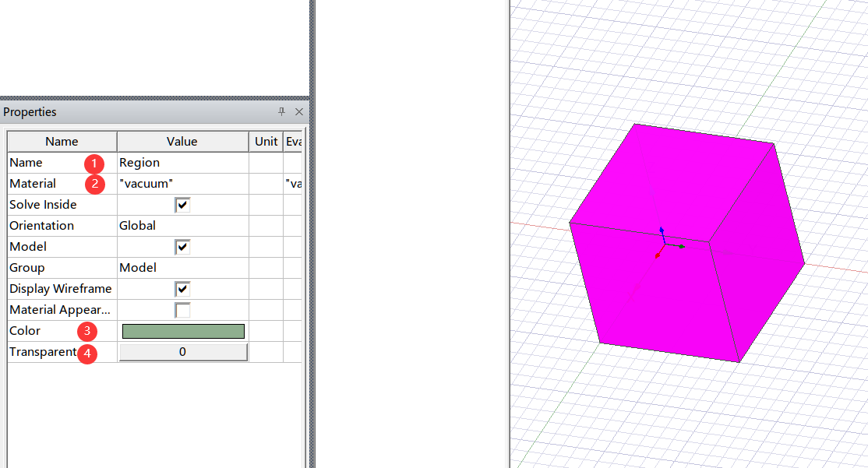868x468 pixels.
Task: Click the Value column header
Action: pos(182,141)
